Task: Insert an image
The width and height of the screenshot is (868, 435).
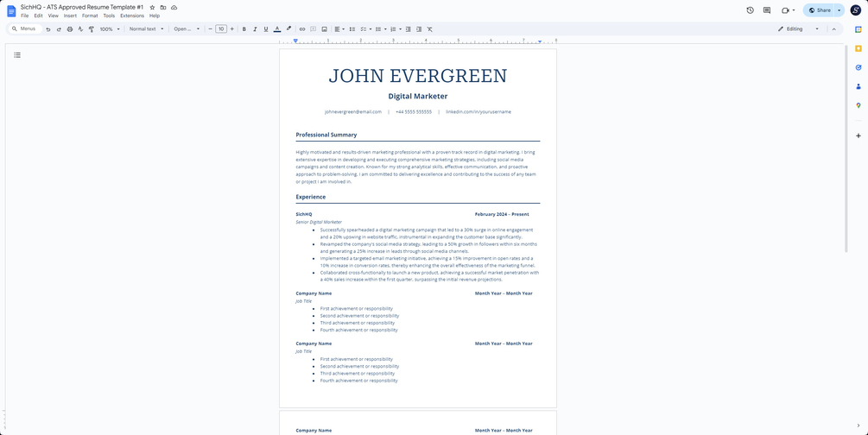Action: point(324,28)
